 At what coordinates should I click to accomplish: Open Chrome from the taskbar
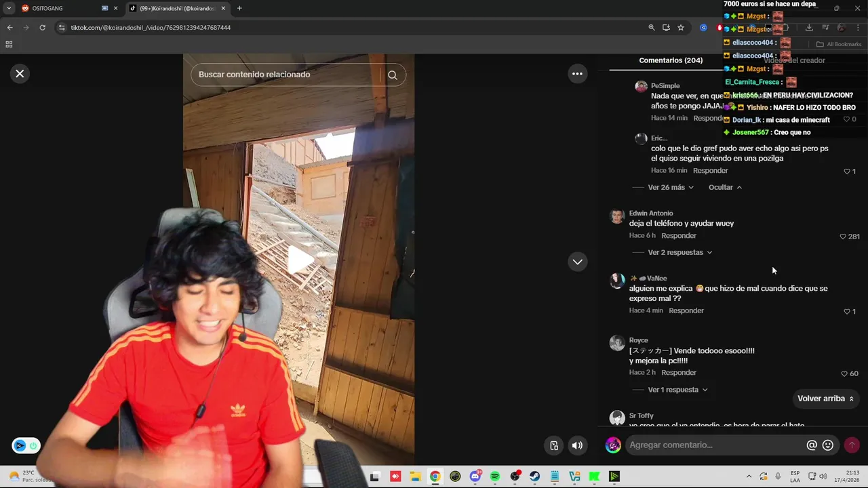point(435,476)
